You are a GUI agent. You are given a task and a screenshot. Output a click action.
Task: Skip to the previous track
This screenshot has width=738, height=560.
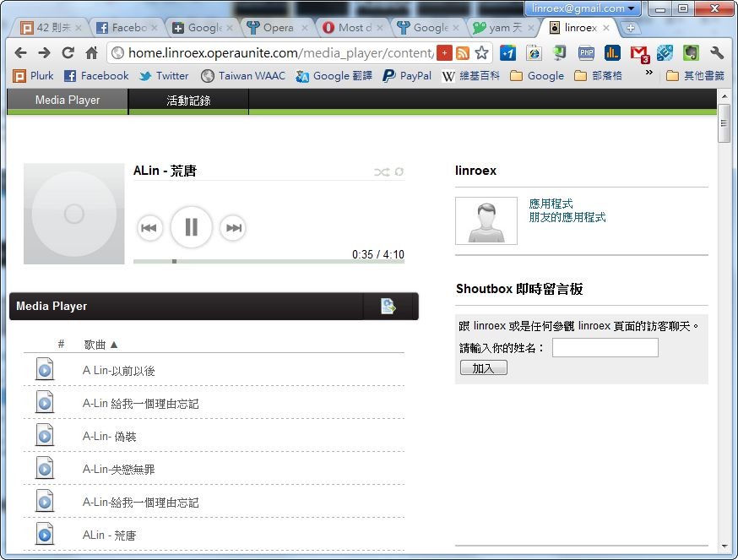tap(149, 228)
